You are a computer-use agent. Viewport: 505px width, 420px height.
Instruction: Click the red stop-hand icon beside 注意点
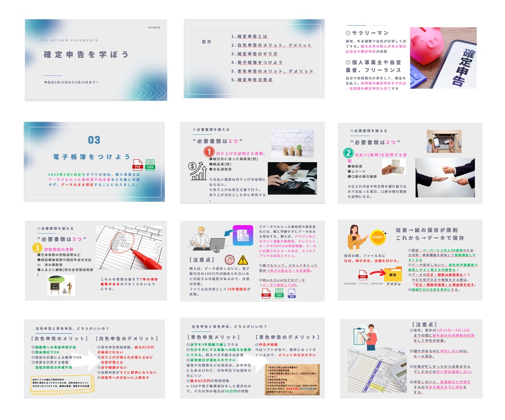click(230, 259)
